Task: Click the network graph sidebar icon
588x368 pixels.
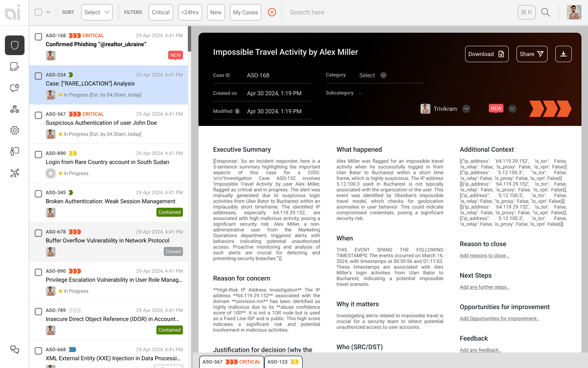Action: click(15, 173)
